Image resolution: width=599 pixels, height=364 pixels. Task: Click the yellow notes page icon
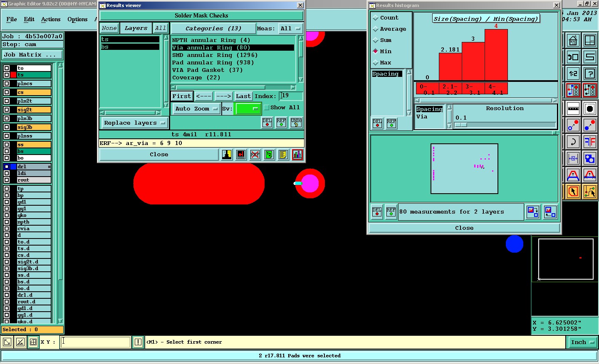[x=283, y=155]
